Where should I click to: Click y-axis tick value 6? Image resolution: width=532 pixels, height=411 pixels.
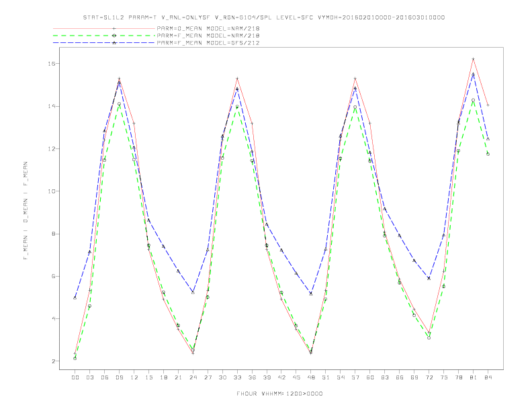tap(54, 276)
